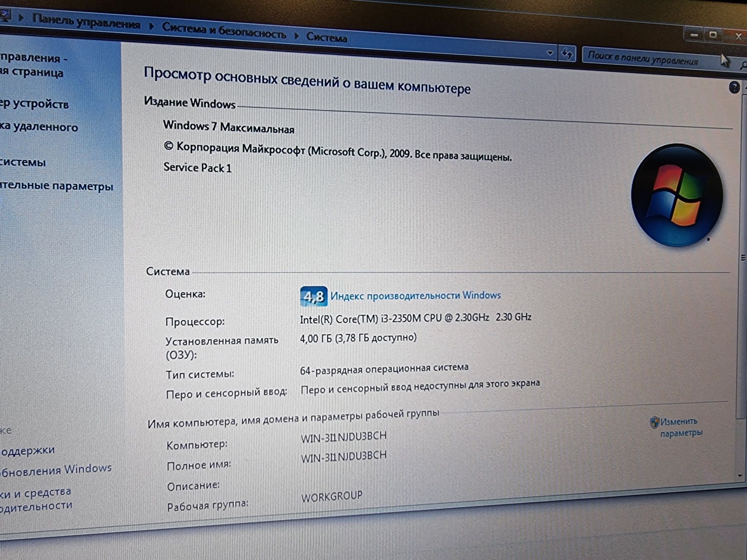This screenshot has height=560, width=747.
Task: Open the address bar history dropdown arrow
Action: tap(550, 53)
